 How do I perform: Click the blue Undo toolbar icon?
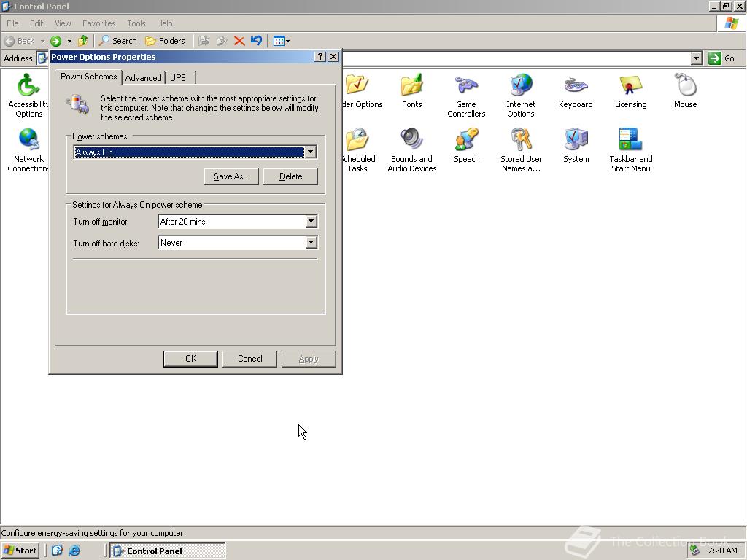click(256, 41)
